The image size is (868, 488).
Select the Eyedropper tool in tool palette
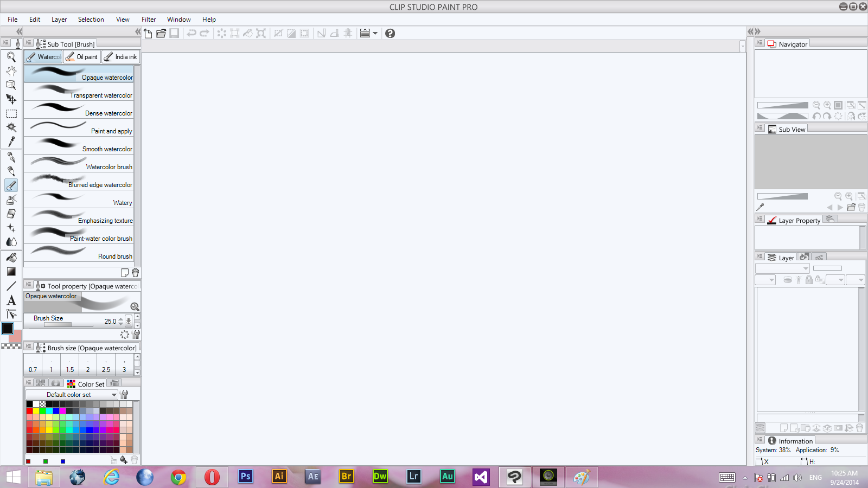point(11,142)
